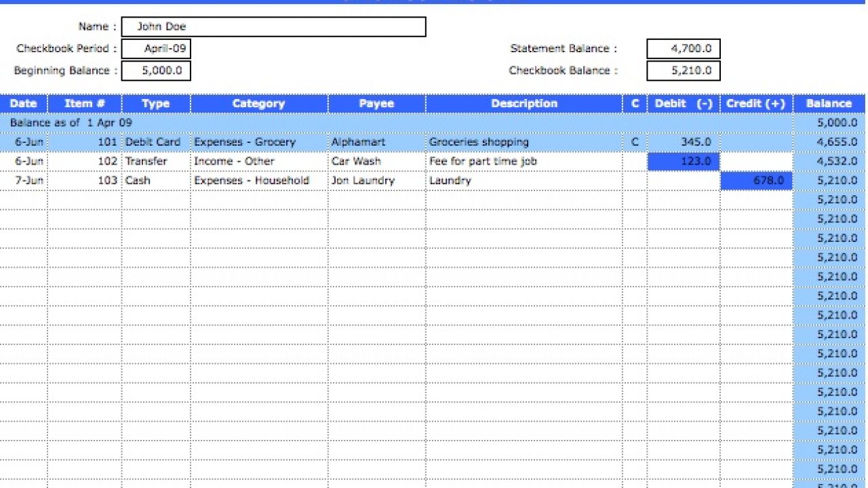Select the Balance column header
The image size is (868, 488).
tap(829, 103)
